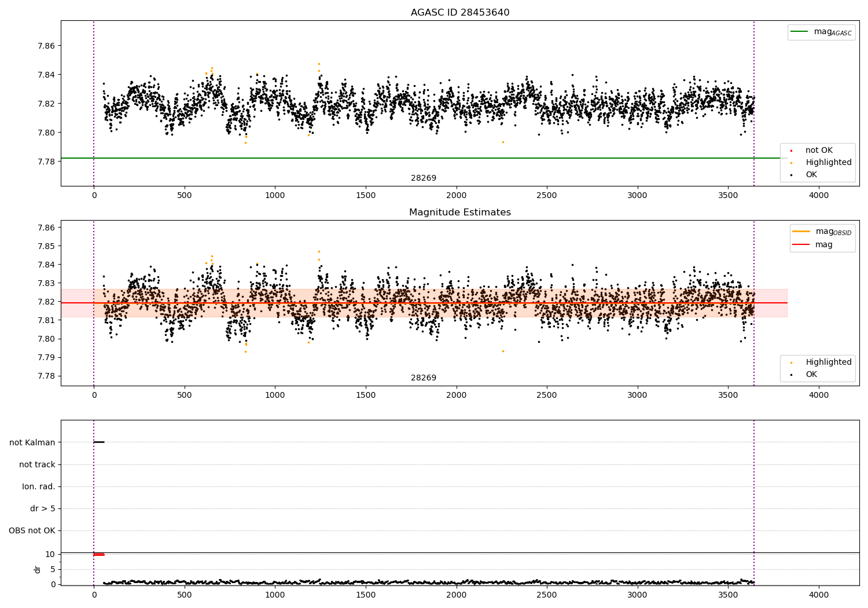
Task: Click the 'dr > 5' row label
Action: (x=43, y=509)
